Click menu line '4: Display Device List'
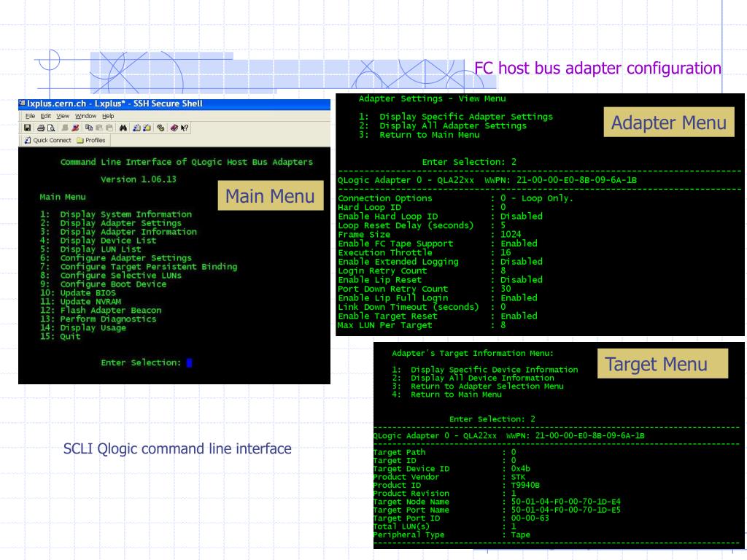 pos(98,241)
